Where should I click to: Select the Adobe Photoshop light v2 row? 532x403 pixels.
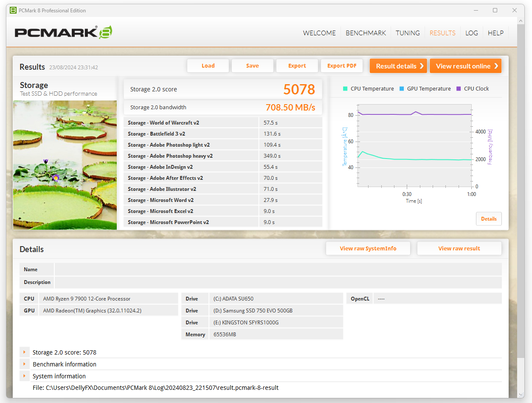(223, 145)
